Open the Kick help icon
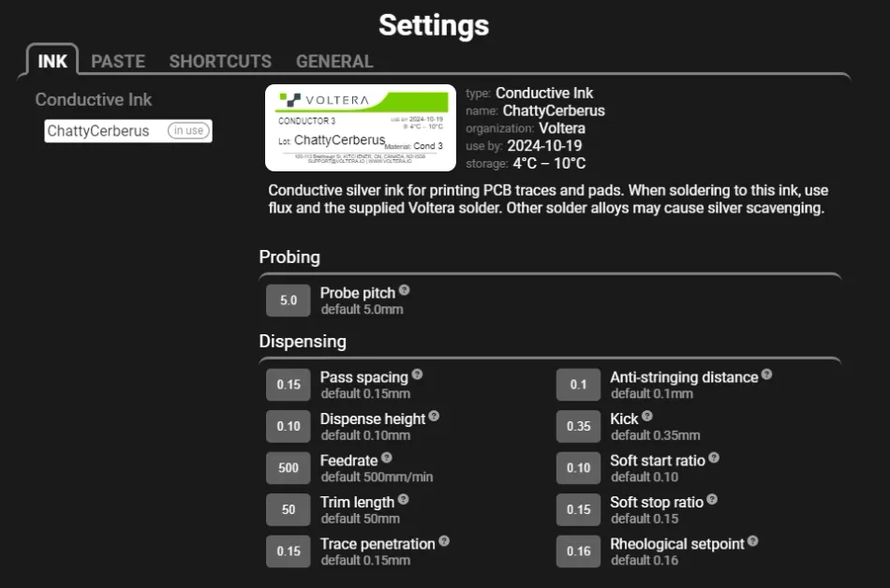 (647, 416)
